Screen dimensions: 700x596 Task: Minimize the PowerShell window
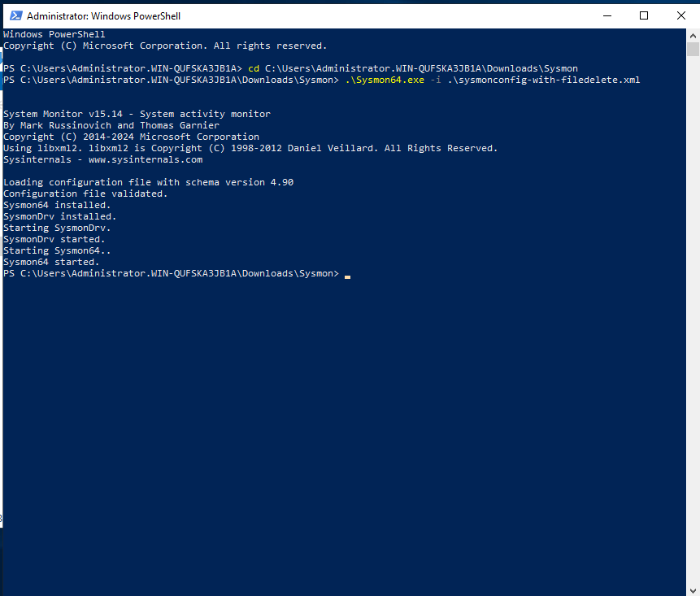(607, 16)
